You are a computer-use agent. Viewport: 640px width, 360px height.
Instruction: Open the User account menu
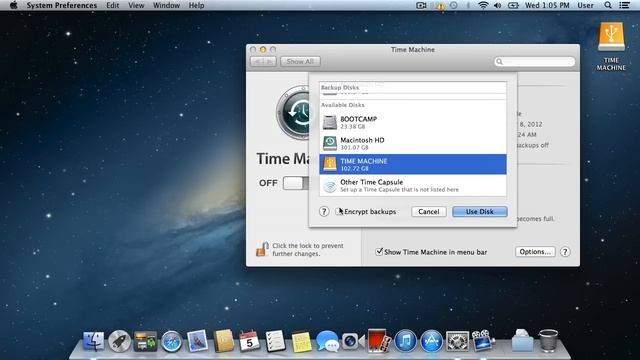(x=585, y=5)
